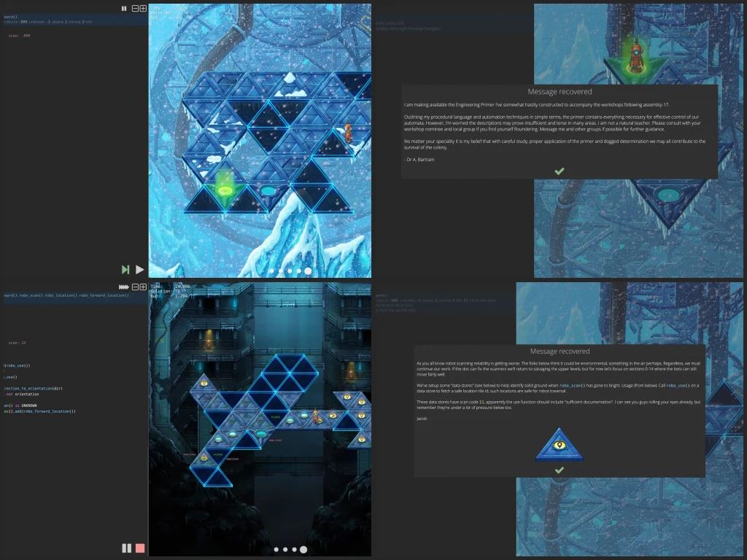Click the data store pyramid icon in Jacob's message

coord(560,445)
